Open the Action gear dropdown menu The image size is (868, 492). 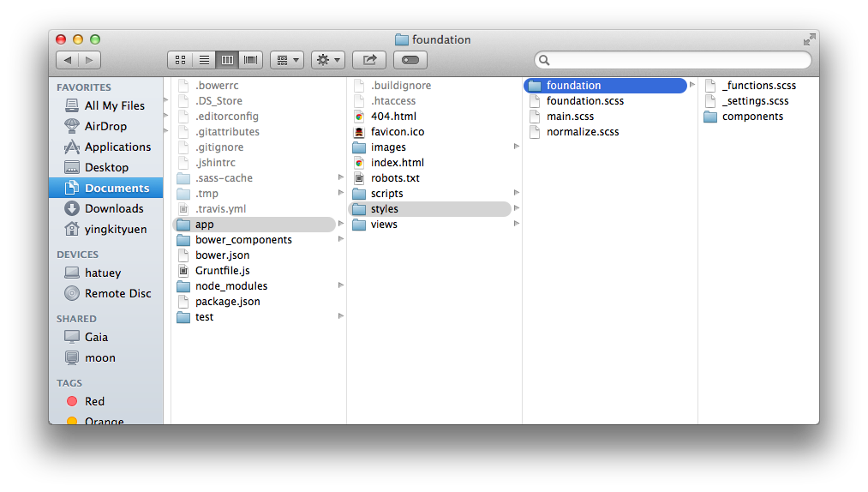click(x=327, y=60)
